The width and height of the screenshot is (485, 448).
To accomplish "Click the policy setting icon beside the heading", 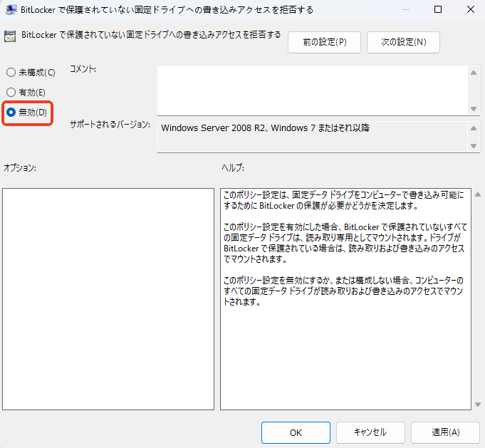I will click(10, 36).
